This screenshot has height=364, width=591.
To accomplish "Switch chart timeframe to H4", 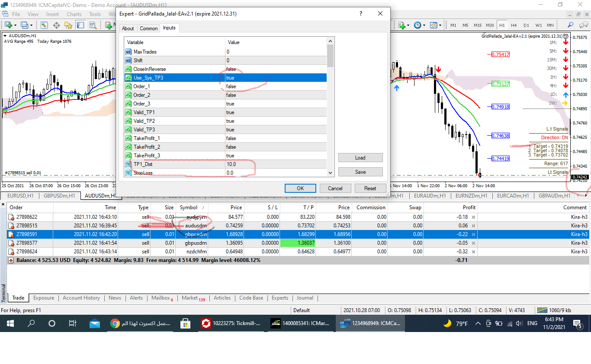I will (514, 25).
